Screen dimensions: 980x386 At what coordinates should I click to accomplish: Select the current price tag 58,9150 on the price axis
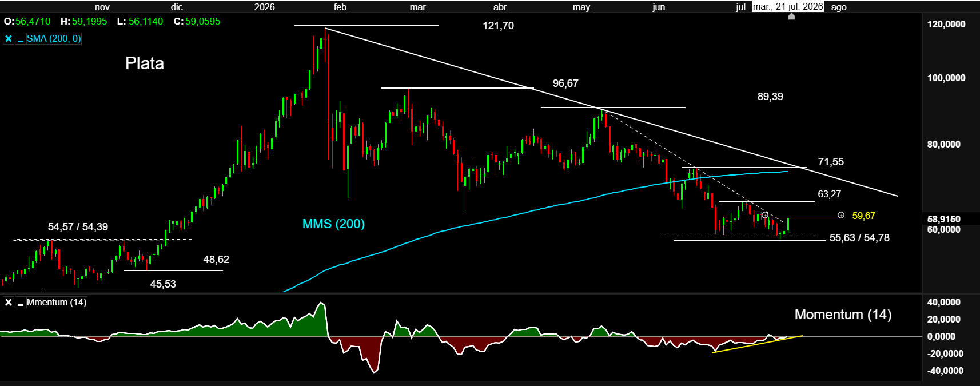[x=944, y=219]
